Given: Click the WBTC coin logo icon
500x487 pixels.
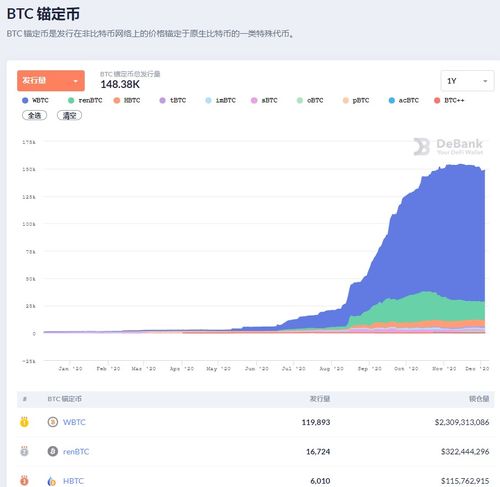Looking at the screenshot, I should (x=53, y=422).
